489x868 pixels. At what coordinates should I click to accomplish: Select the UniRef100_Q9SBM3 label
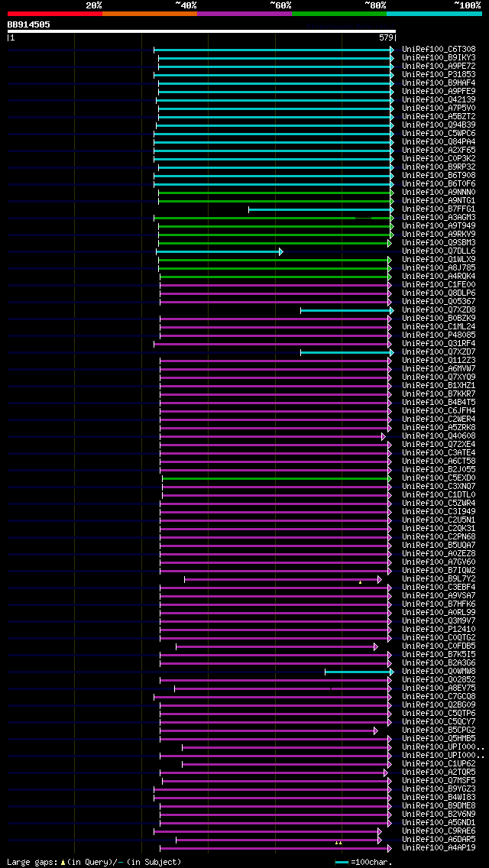pos(439,243)
